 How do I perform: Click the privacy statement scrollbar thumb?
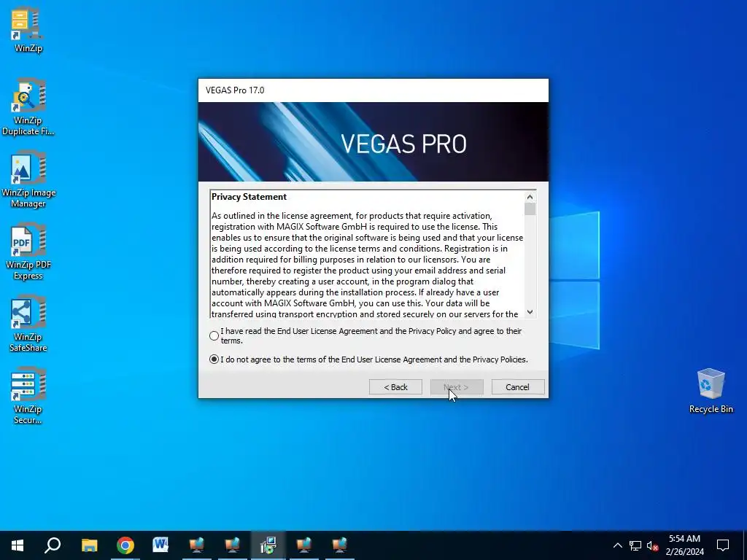tap(530, 209)
